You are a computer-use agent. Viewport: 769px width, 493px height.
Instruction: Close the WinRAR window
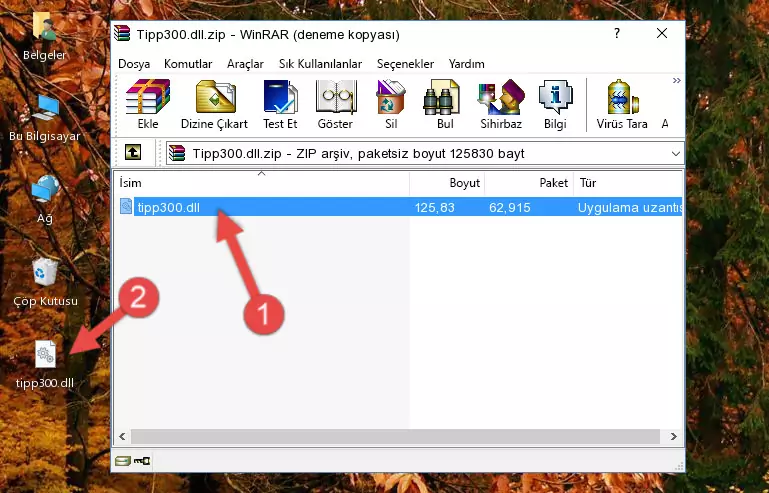662,33
